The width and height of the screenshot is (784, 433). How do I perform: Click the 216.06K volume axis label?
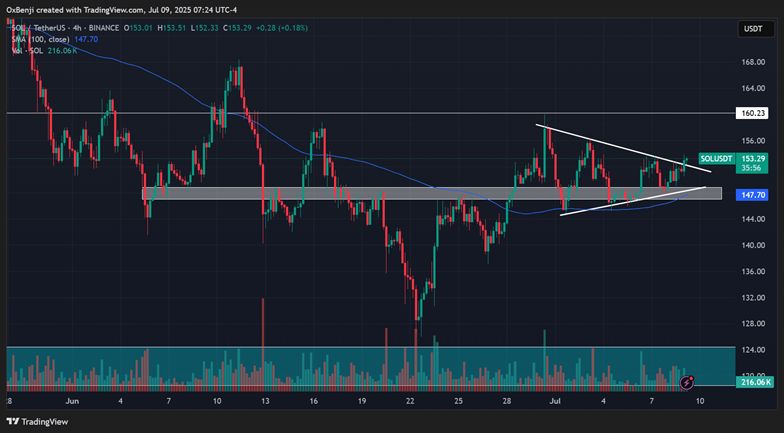click(x=752, y=382)
